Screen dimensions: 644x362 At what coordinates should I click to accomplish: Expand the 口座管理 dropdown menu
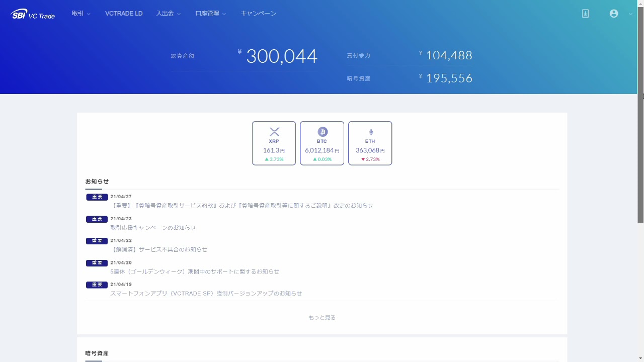click(x=210, y=14)
